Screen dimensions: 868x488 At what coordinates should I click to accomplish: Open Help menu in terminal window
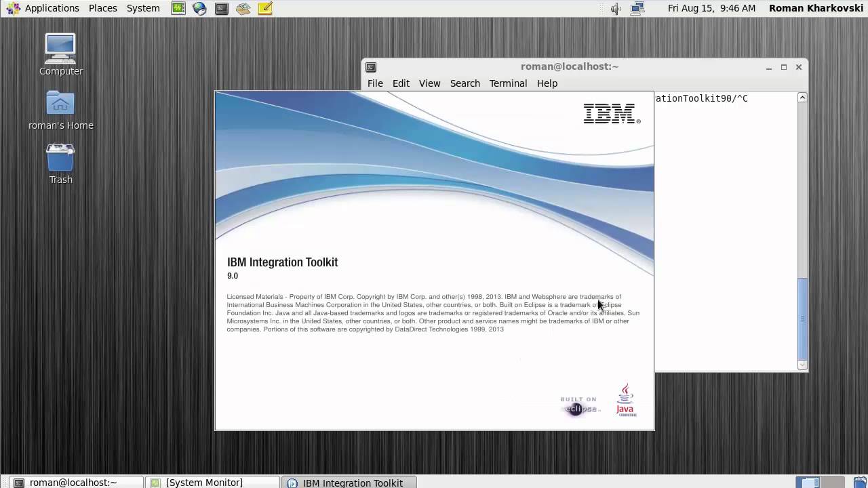pyautogui.click(x=547, y=83)
